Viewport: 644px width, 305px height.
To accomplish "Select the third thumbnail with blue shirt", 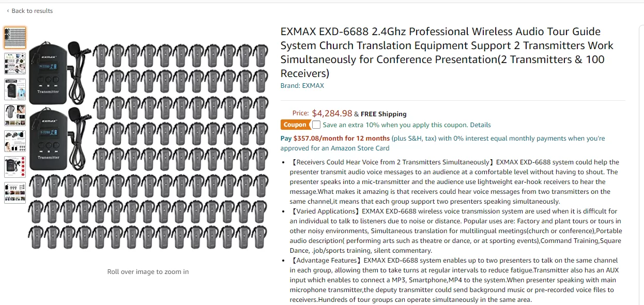I will pos(15,89).
